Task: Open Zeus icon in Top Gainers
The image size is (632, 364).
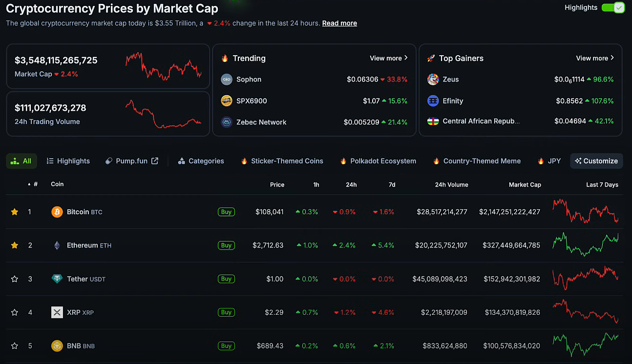Action: click(433, 80)
